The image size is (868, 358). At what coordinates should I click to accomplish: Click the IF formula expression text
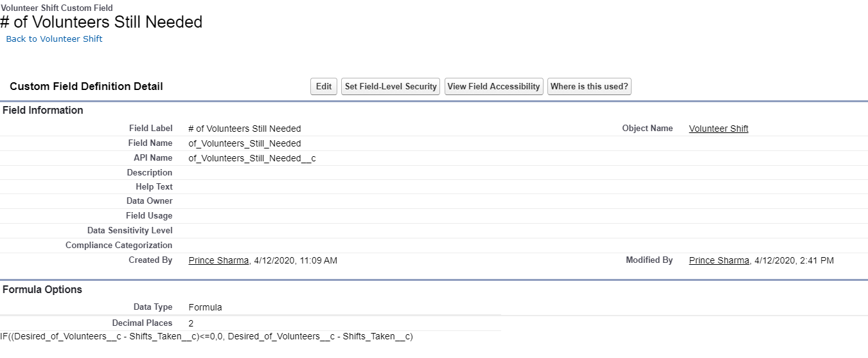(206, 336)
